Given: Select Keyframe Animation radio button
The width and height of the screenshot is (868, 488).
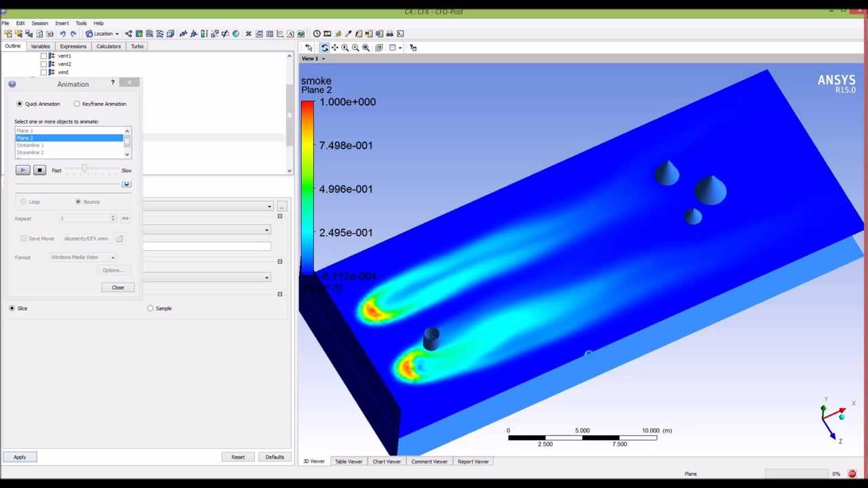Looking at the screenshot, I should [77, 104].
